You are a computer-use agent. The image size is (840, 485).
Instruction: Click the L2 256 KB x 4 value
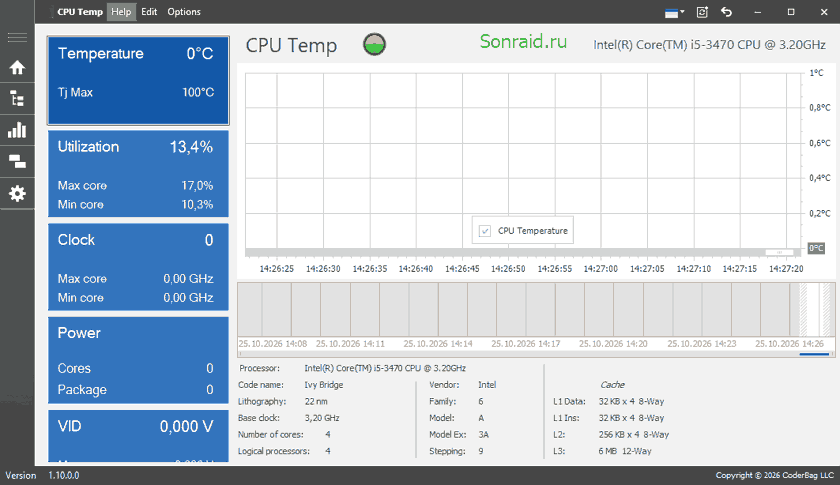[634, 435]
